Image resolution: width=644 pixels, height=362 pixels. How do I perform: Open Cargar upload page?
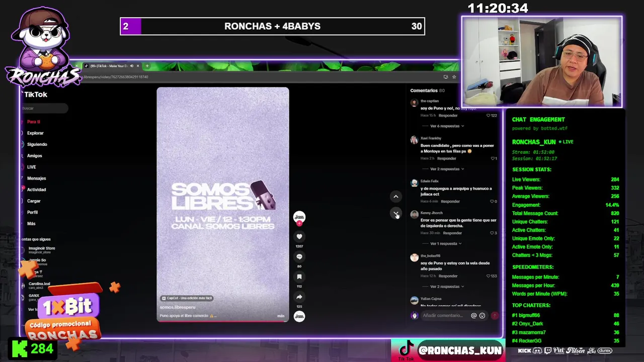(34, 201)
